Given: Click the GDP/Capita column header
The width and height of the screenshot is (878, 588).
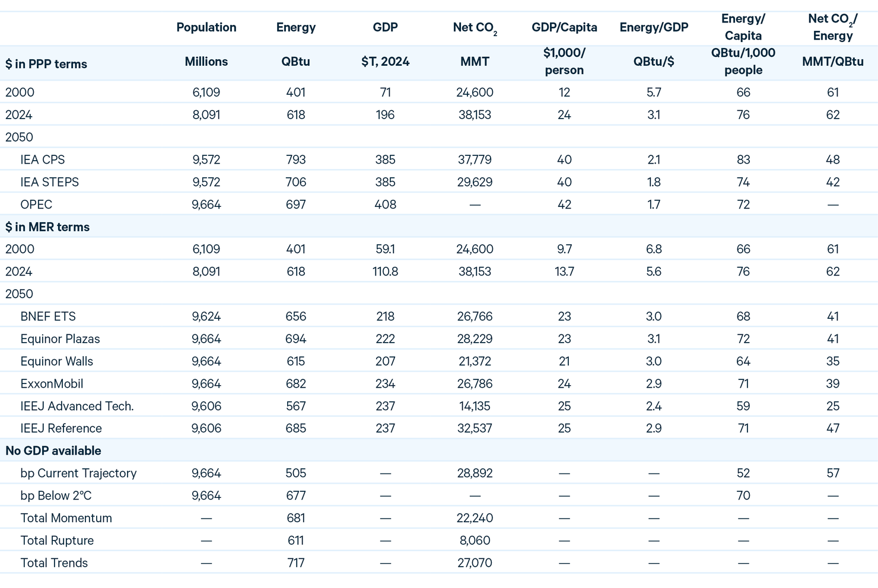Looking at the screenshot, I should (564, 27).
